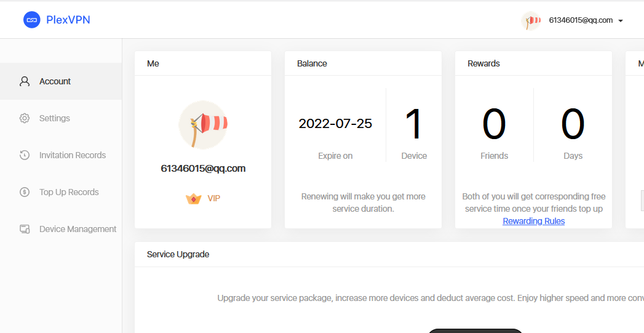Open Device Management page
Screen dimensions: 644x333
click(x=61, y=229)
